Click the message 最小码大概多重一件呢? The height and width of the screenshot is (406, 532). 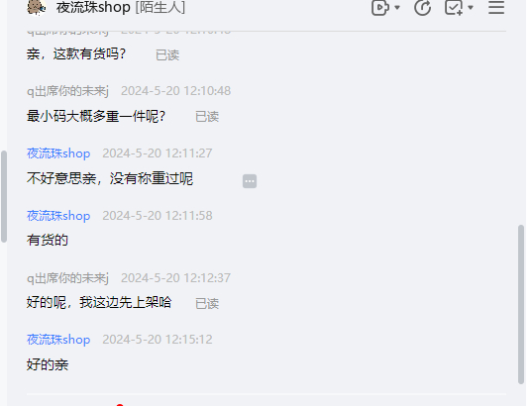point(96,116)
